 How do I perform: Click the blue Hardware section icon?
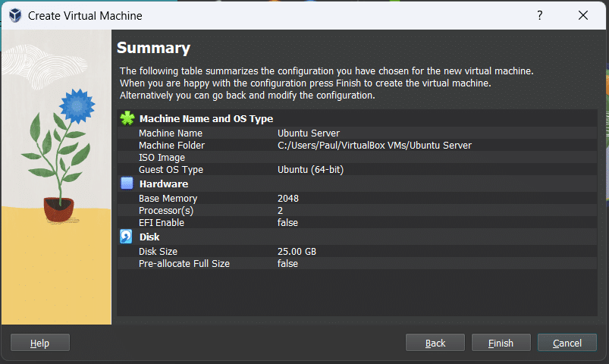tap(127, 184)
